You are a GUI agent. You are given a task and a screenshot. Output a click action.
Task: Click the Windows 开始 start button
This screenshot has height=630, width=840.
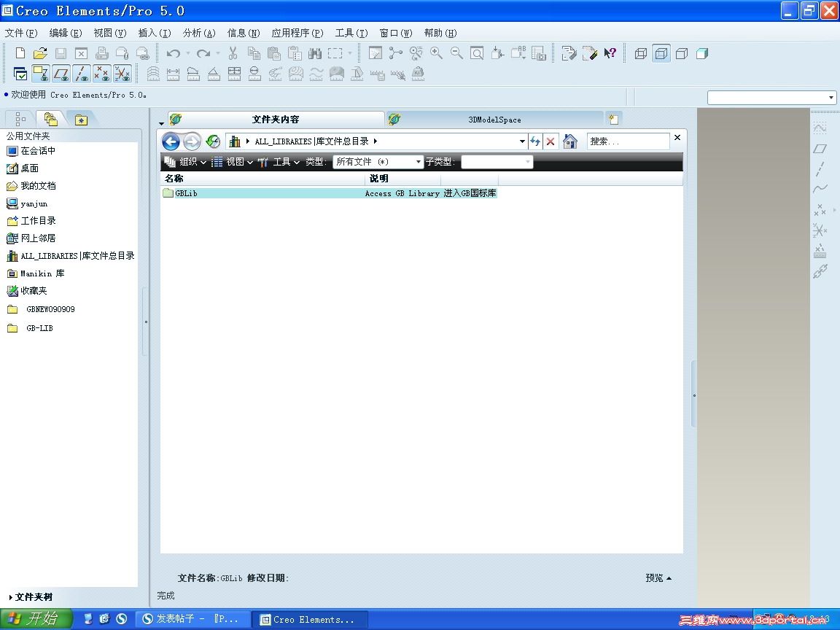pyautogui.click(x=35, y=619)
